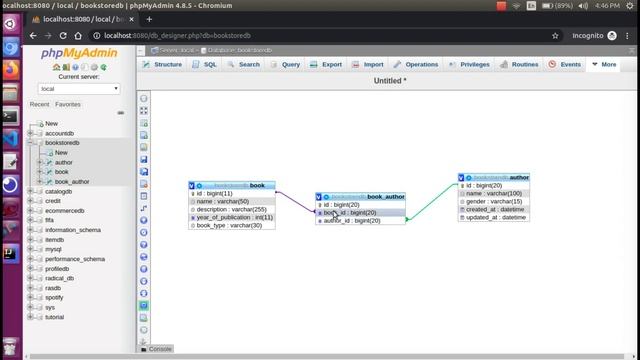Click the Create table designer icon

point(144,196)
